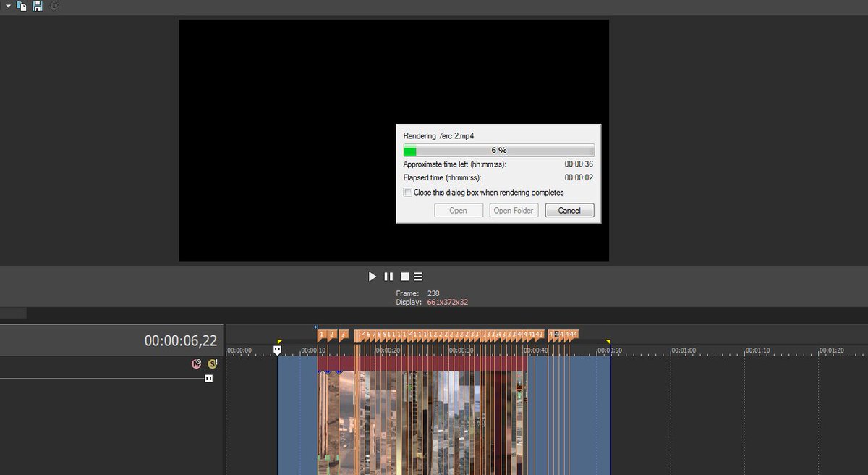This screenshot has height=475, width=868.
Task: Click the 00:00:06,22 timecode display
Action: pyautogui.click(x=181, y=340)
